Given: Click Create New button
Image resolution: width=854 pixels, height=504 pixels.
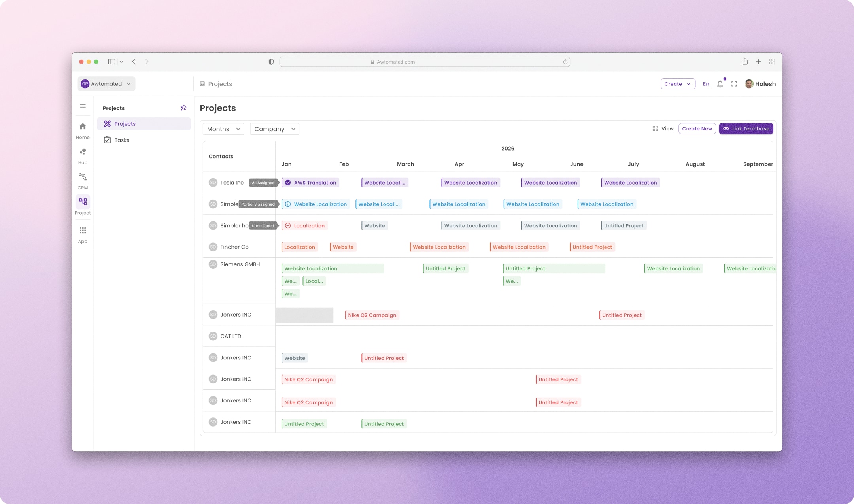Looking at the screenshot, I should [697, 128].
